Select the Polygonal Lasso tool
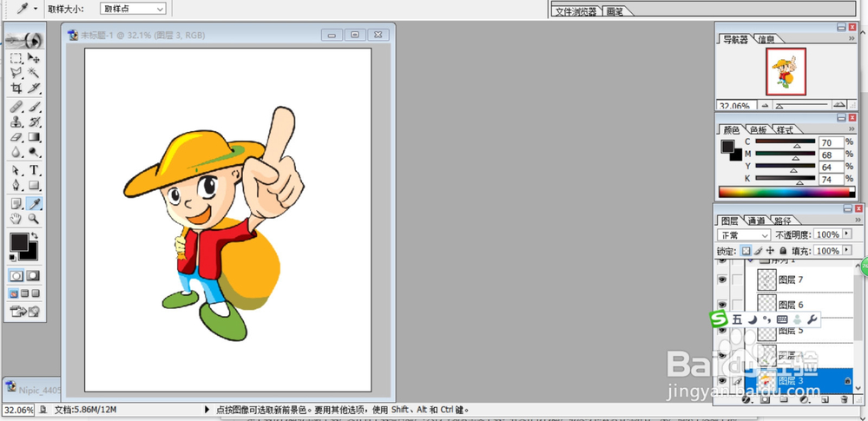868x421 pixels. coord(16,73)
